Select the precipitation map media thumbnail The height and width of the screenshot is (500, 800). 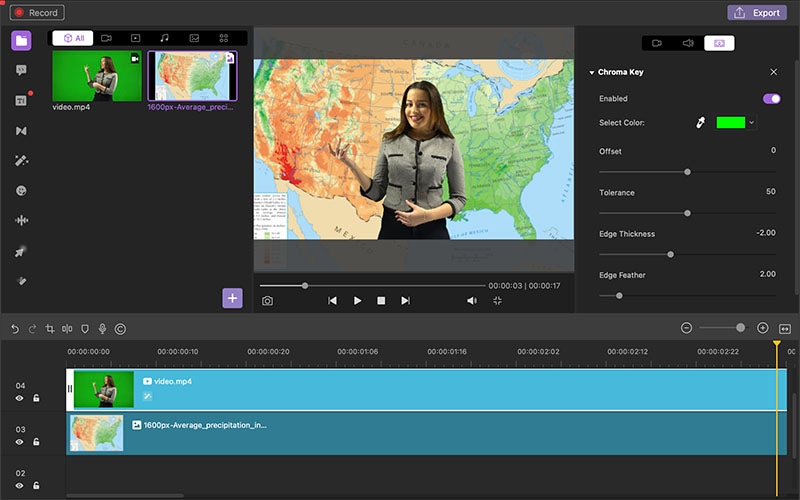pos(192,76)
